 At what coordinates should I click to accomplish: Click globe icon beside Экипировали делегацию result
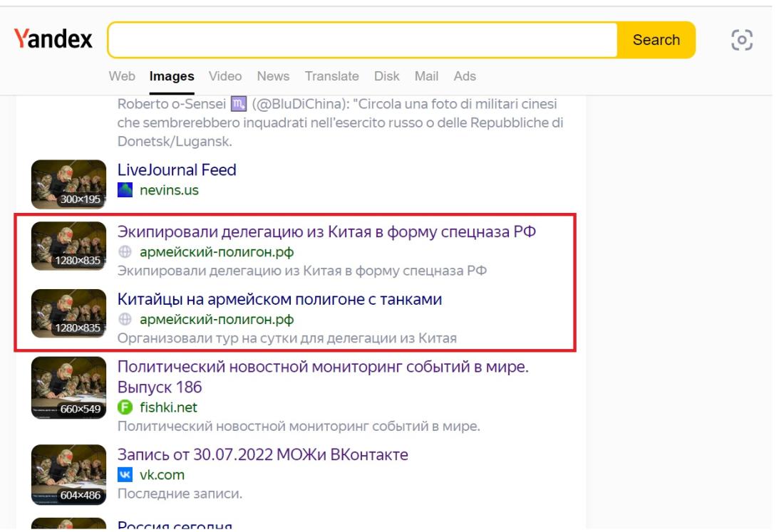(x=125, y=252)
